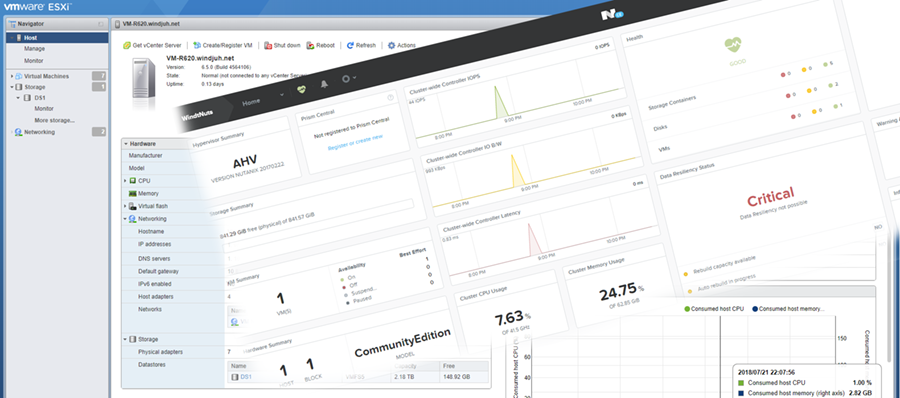Open Monitor under Host
This screenshot has width=900, height=398.
34,60
